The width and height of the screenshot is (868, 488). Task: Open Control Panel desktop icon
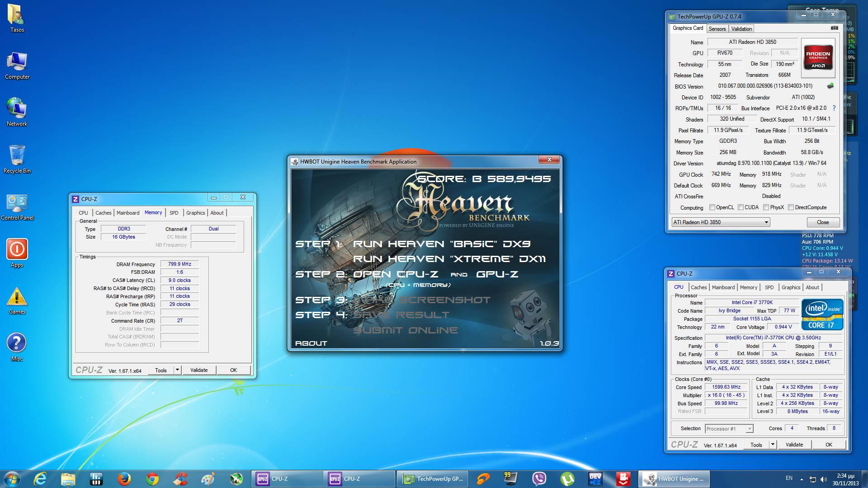click(x=17, y=207)
